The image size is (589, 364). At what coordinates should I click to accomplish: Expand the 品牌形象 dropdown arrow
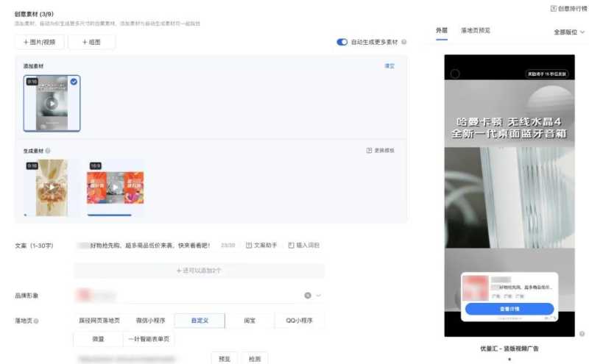(319, 296)
